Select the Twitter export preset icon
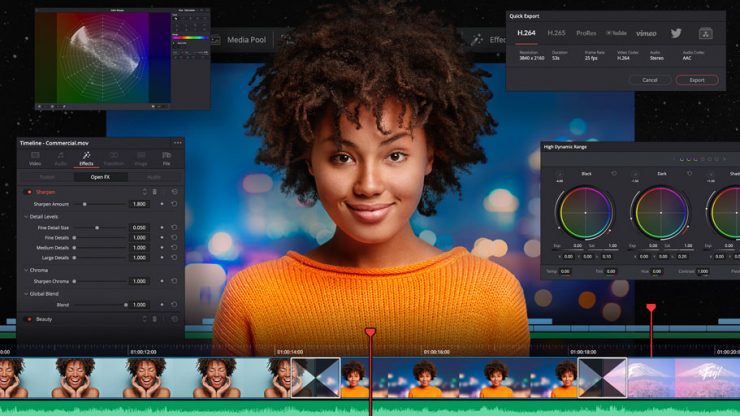740x416 pixels. pos(676,33)
